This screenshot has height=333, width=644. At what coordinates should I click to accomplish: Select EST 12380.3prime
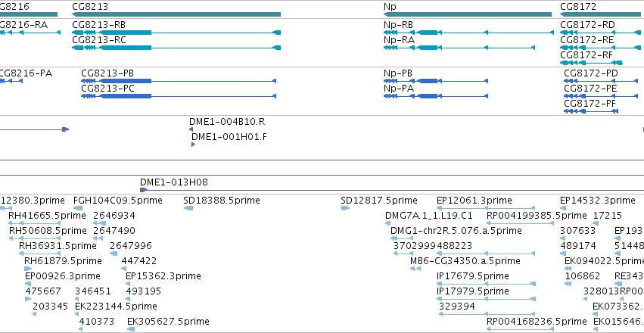[x=6, y=208]
